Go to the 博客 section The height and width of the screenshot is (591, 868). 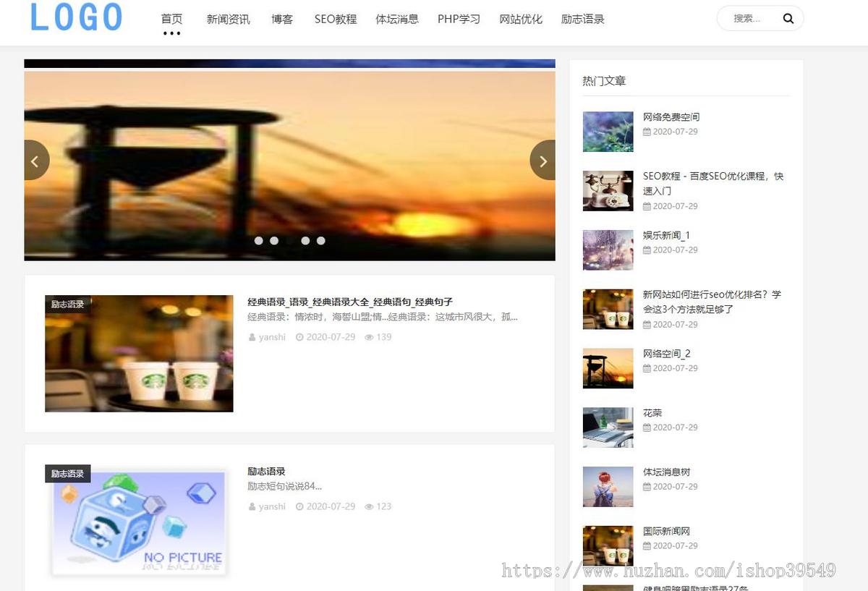coord(282,19)
